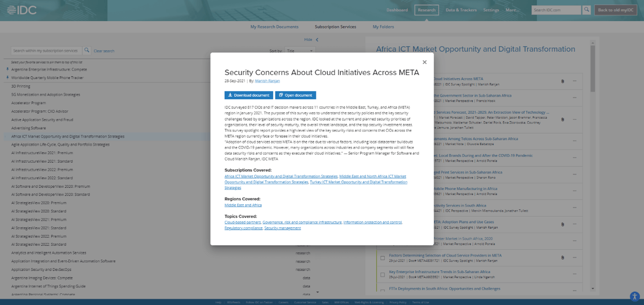
Task: Open ellipsis menu for Print Services in Sub-Saharan Africa
Action: coord(575,174)
